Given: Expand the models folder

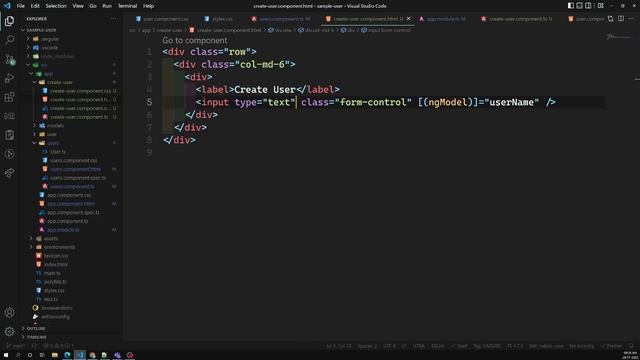Looking at the screenshot, I should coord(55,126).
